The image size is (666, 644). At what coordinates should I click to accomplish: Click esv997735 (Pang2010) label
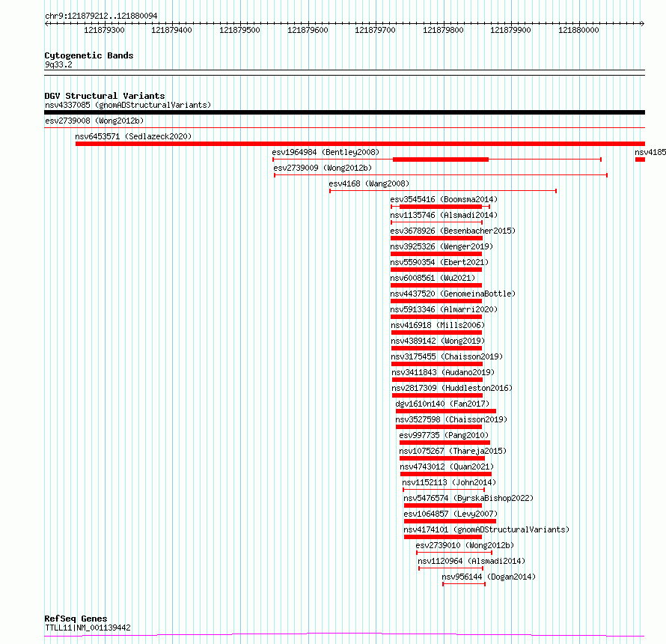[x=444, y=435]
